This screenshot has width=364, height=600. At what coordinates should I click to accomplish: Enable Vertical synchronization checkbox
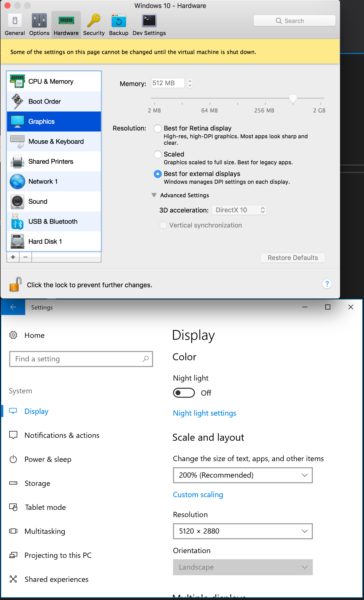[163, 225]
